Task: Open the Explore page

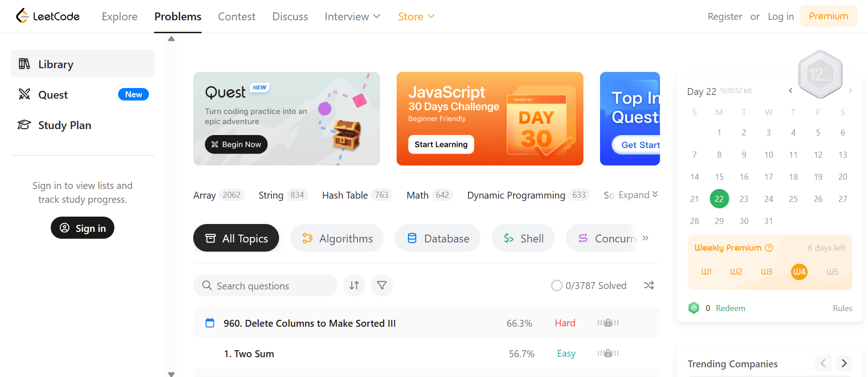Action: pyautogui.click(x=119, y=17)
